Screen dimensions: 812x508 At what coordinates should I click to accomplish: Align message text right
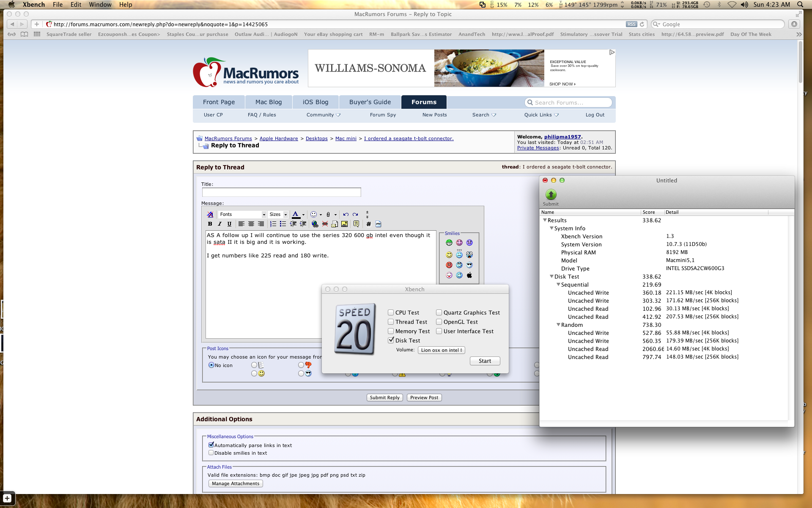pos(261,224)
